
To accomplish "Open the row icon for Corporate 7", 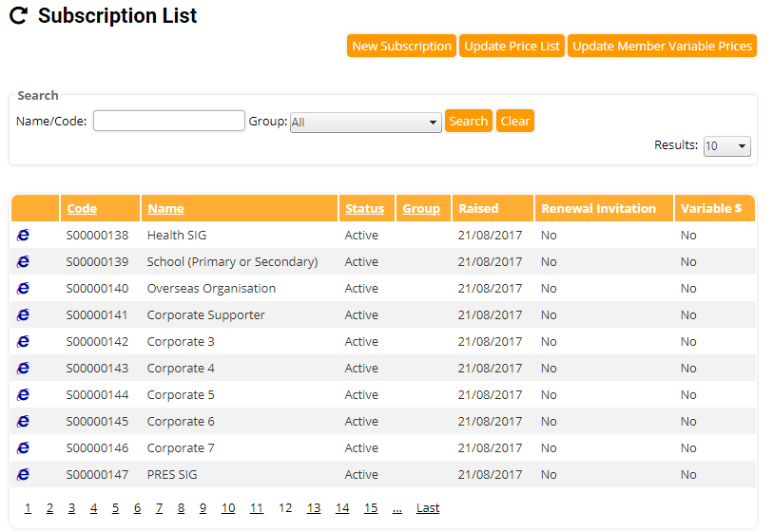I will tap(23, 447).
